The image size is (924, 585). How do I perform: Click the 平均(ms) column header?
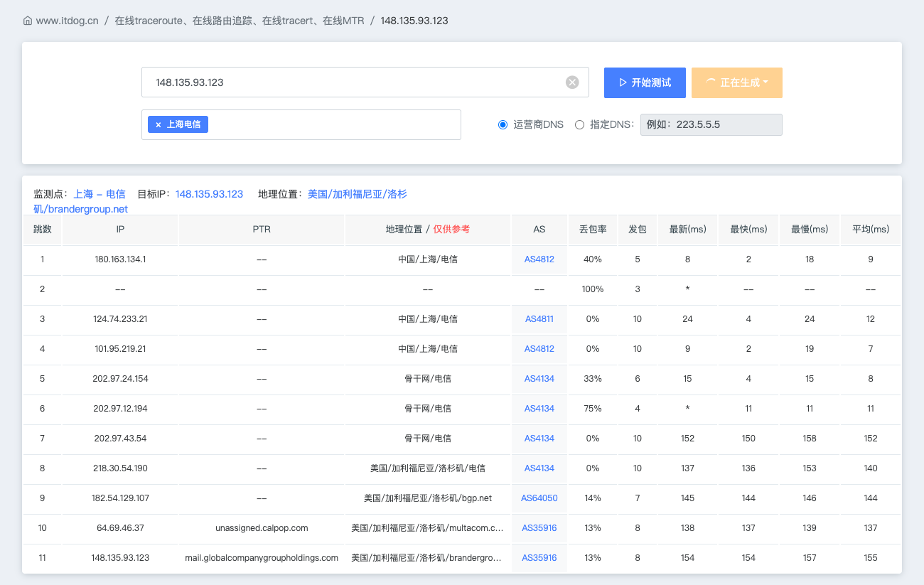coord(871,230)
